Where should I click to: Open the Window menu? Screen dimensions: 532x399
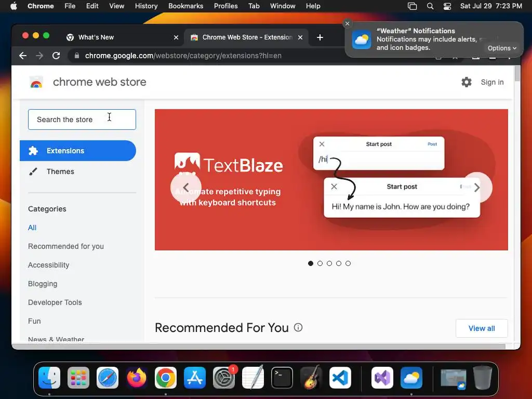pos(283,6)
